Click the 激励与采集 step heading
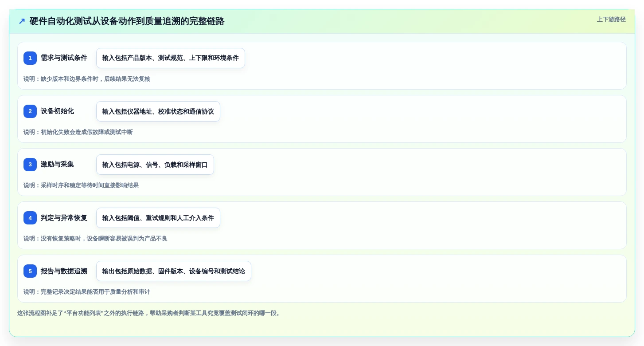The width and height of the screenshot is (644, 346). click(57, 164)
